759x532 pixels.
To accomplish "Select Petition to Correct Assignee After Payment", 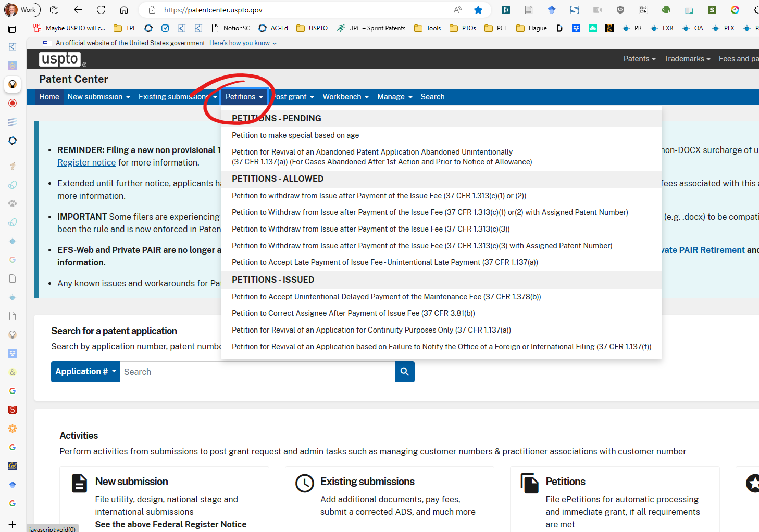I will 353,313.
